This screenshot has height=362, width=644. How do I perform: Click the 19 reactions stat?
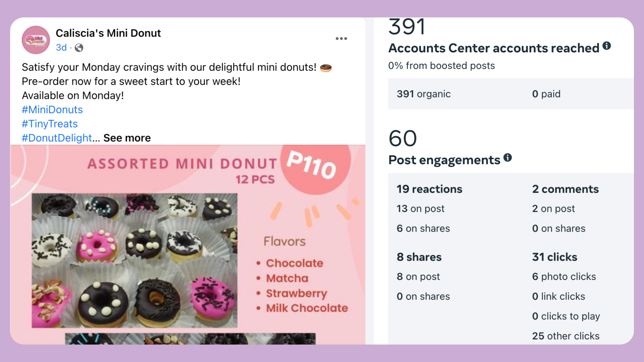tap(429, 189)
